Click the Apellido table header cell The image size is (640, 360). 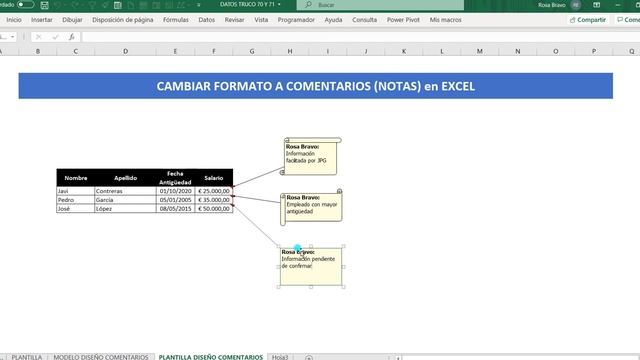tap(125, 178)
